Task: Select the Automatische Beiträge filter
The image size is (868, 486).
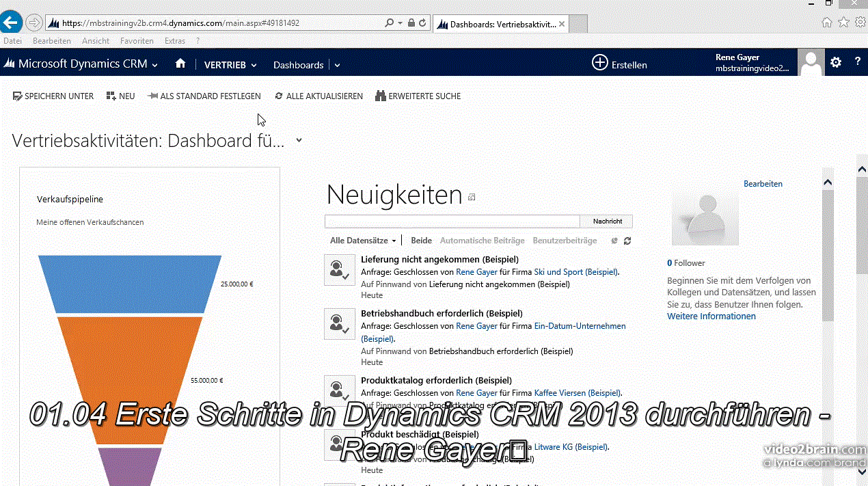Action: 482,241
